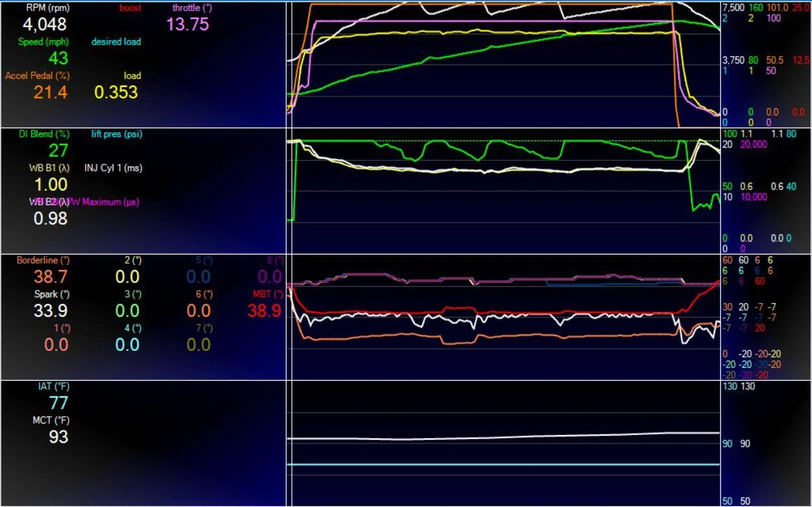Click the RPM value 4,048
Viewport: 812px width, 507px height.
[x=45, y=25]
